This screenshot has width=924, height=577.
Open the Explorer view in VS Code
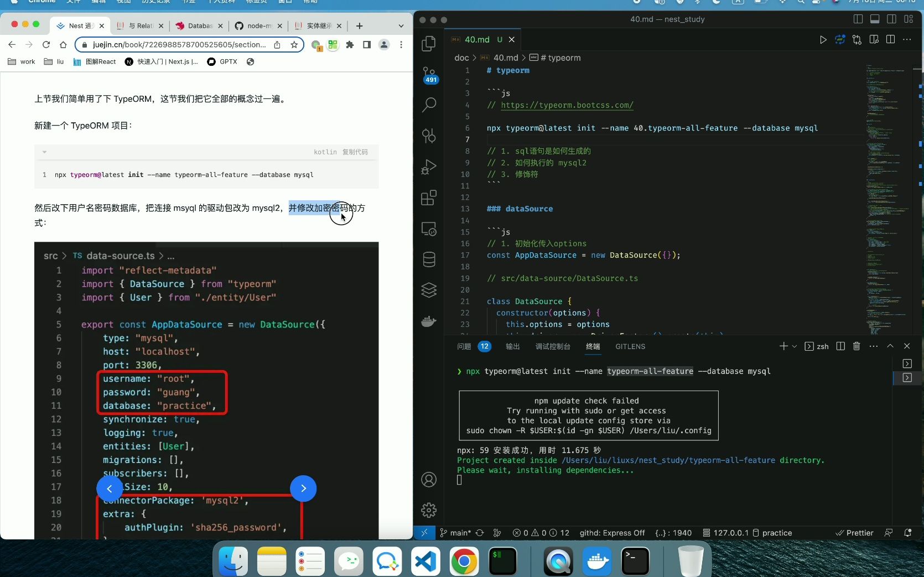pos(429,44)
